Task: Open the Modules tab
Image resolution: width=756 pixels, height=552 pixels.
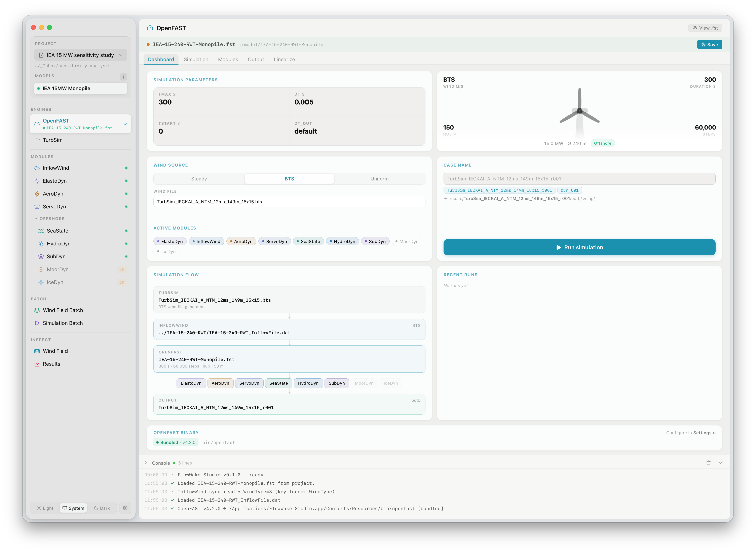Action: (x=228, y=60)
